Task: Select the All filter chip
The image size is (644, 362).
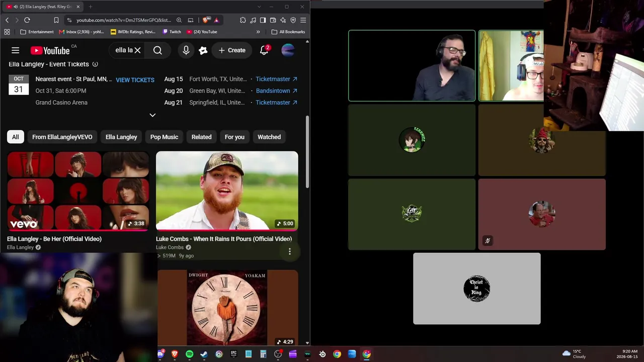Action: pos(16,137)
